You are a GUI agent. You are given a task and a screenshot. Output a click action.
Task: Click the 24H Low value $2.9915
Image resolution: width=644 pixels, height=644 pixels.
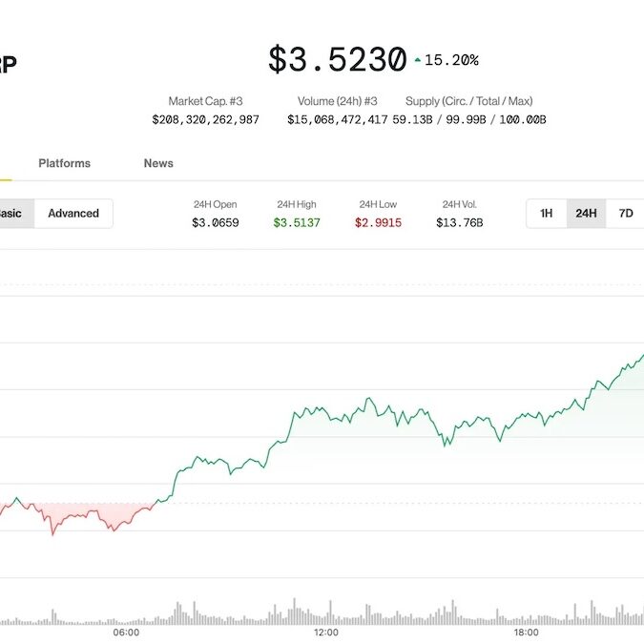pos(378,223)
